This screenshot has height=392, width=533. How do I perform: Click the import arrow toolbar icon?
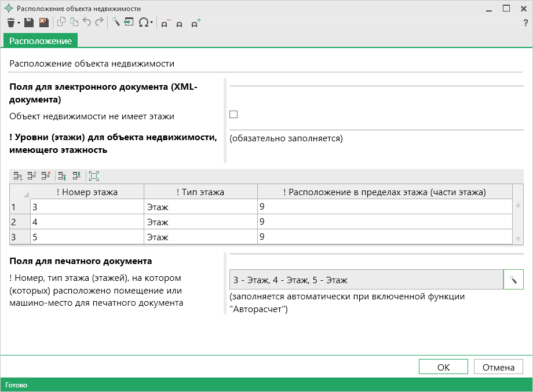[128, 23]
